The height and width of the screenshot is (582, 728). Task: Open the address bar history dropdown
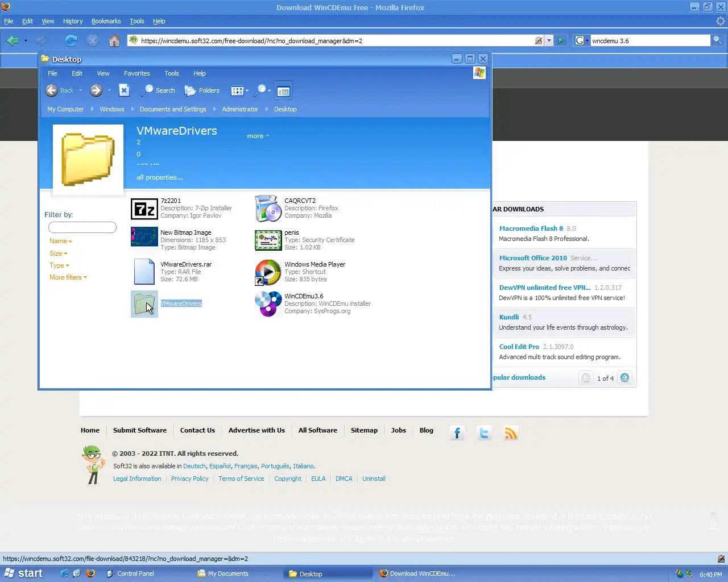point(549,40)
